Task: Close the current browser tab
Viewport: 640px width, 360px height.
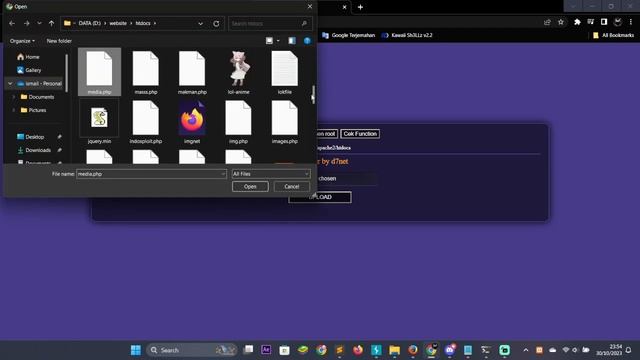Action: click(x=344, y=7)
